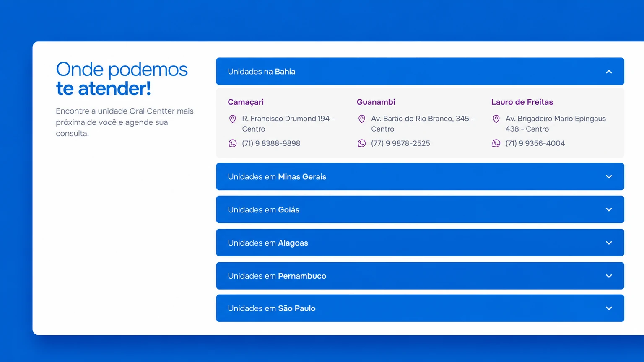
Task: Collapse the Unidades na Bahia chevron
Action: [x=609, y=72]
